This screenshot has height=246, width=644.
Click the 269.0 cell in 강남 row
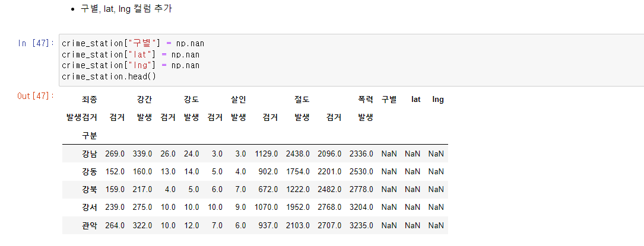[115, 154]
